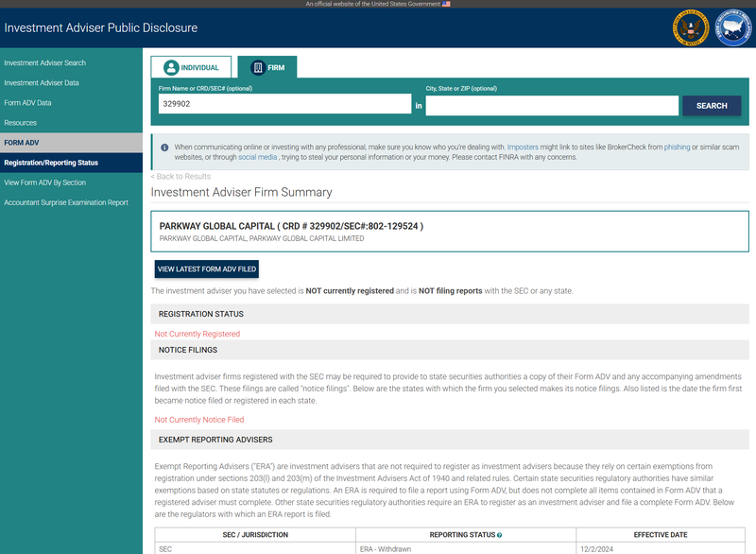Click the Investment Adviser Public Disclosure title

[101, 28]
